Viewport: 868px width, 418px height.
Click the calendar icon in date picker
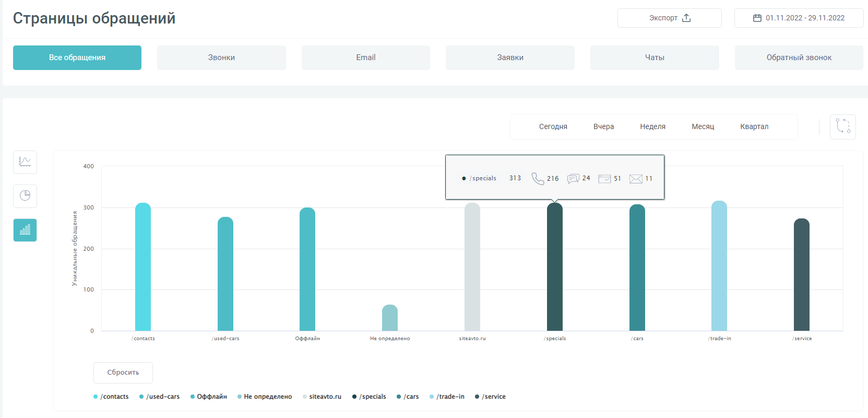[x=757, y=18]
